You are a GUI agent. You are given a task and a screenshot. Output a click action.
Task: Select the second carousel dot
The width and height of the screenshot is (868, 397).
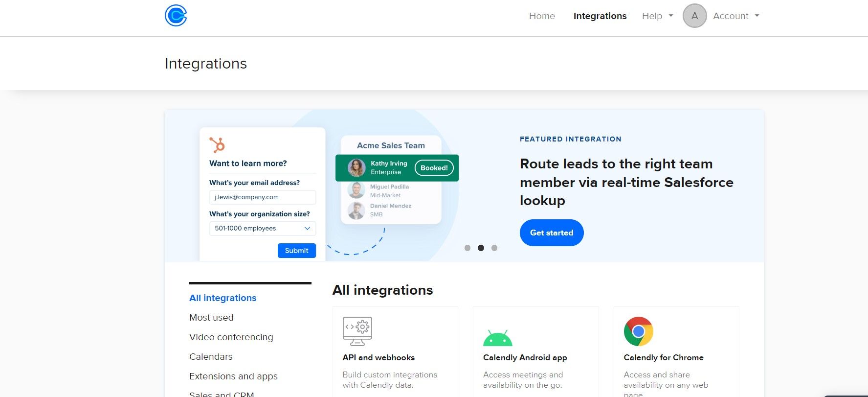(x=481, y=248)
